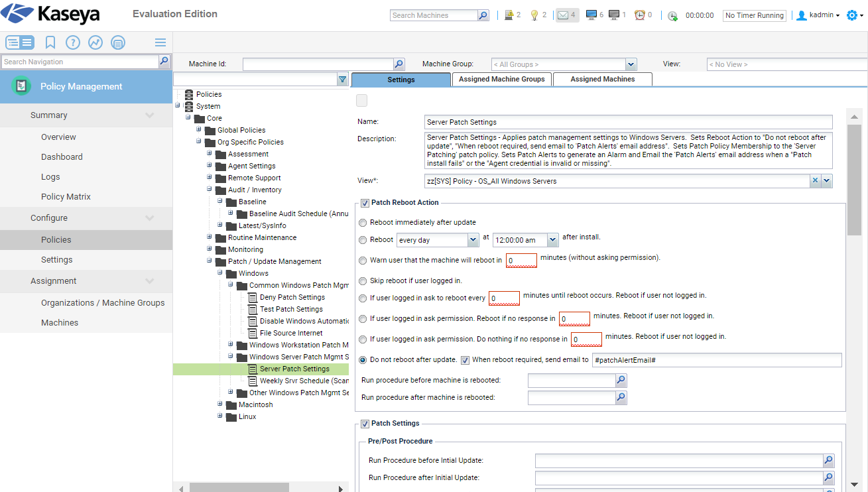Open the Policy Matrix navigation link
Viewport: 868px width, 492px height.
66,197
